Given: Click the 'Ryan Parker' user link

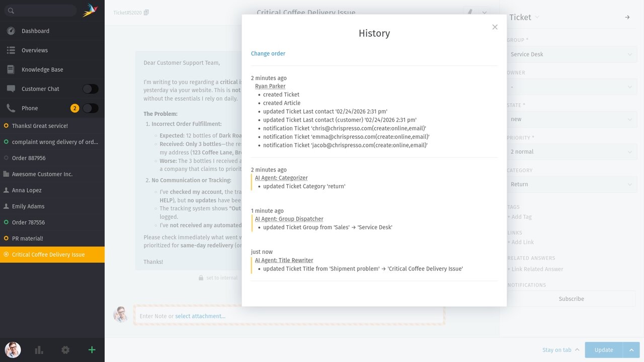Looking at the screenshot, I should point(270,86).
